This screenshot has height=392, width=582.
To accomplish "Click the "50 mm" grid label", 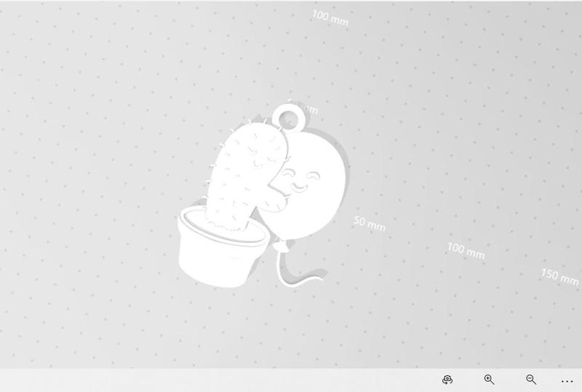I will [x=370, y=224].
